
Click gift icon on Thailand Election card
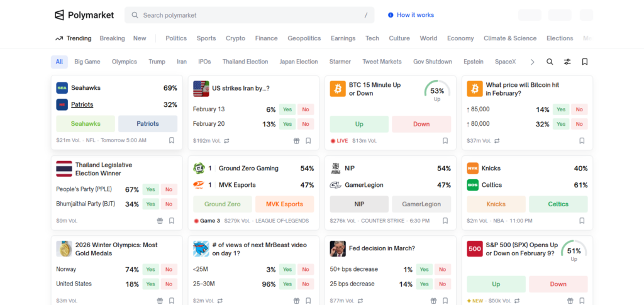coord(160,221)
